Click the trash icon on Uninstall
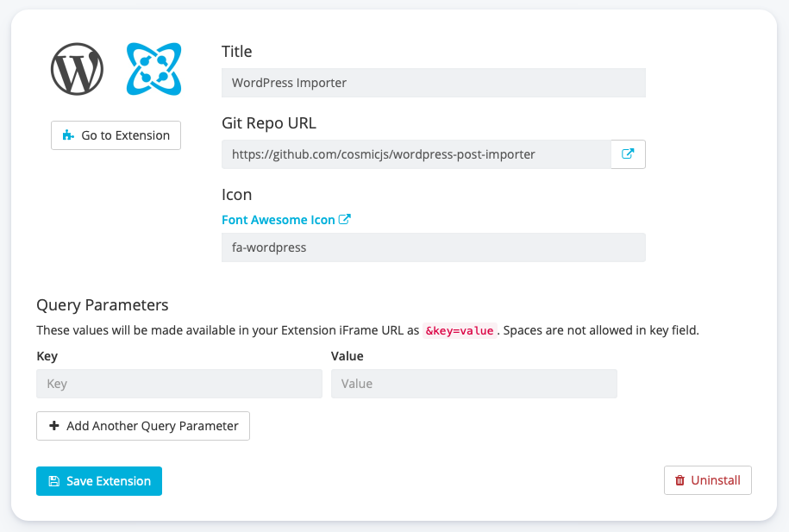The image size is (789, 532). [680, 480]
